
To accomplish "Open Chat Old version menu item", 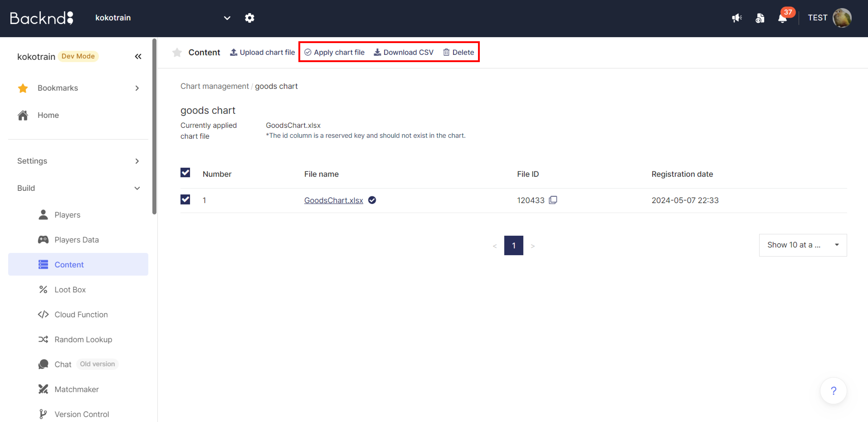I will [x=78, y=364].
